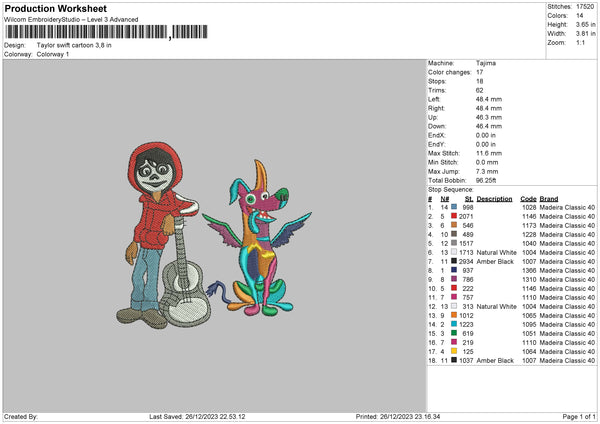600x424 pixels.
Task: Select the Height value '3.65 in'
Action: click(586, 24)
